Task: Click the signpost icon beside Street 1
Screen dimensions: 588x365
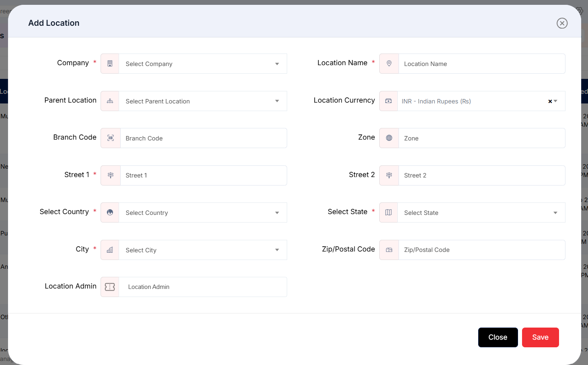Action: tap(111, 175)
